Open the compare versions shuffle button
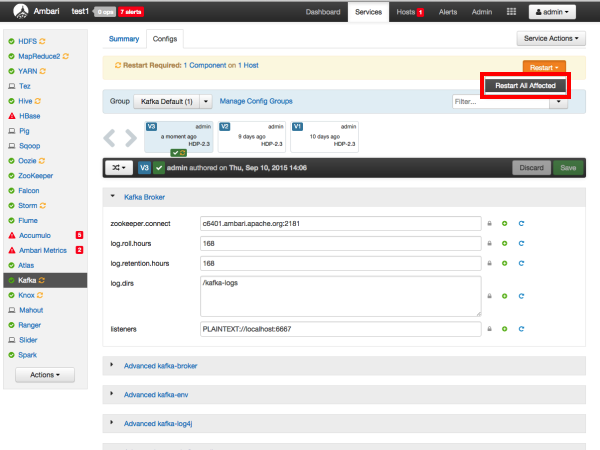The height and width of the screenshot is (450, 600). (x=119, y=168)
